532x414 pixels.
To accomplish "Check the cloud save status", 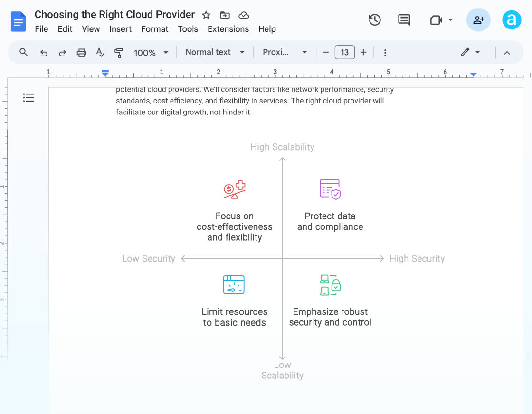I will click(x=244, y=15).
